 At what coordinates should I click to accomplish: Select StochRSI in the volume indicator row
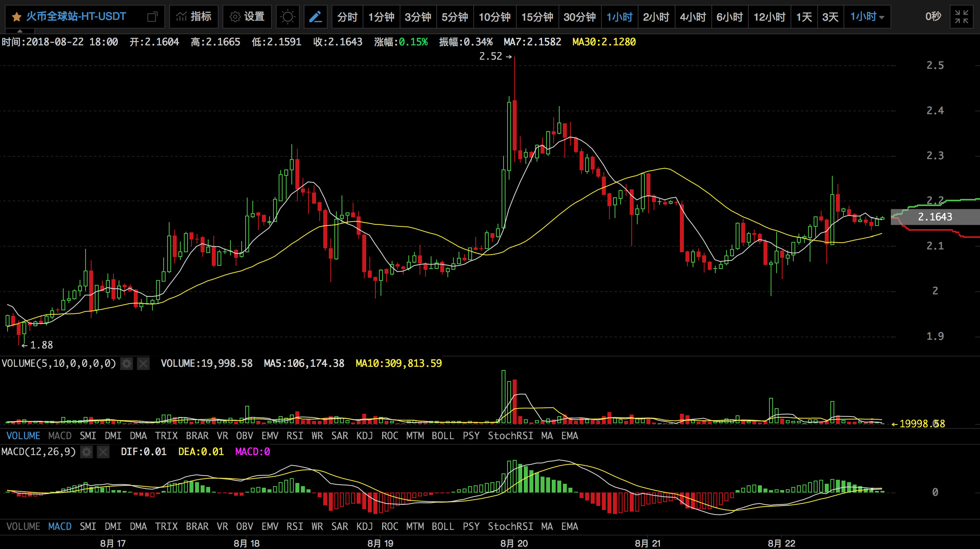tap(510, 436)
